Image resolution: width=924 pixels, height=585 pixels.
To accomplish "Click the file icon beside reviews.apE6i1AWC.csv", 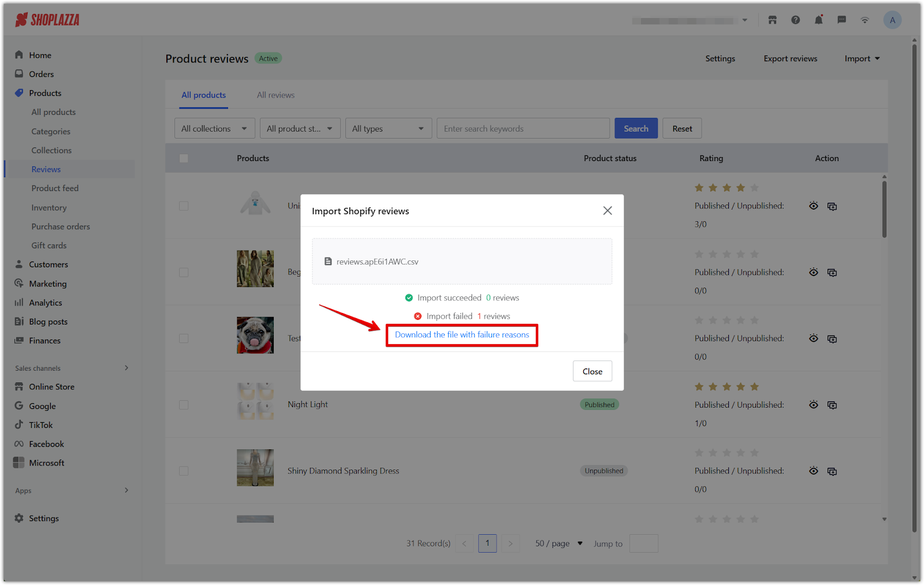I will pos(328,262).
